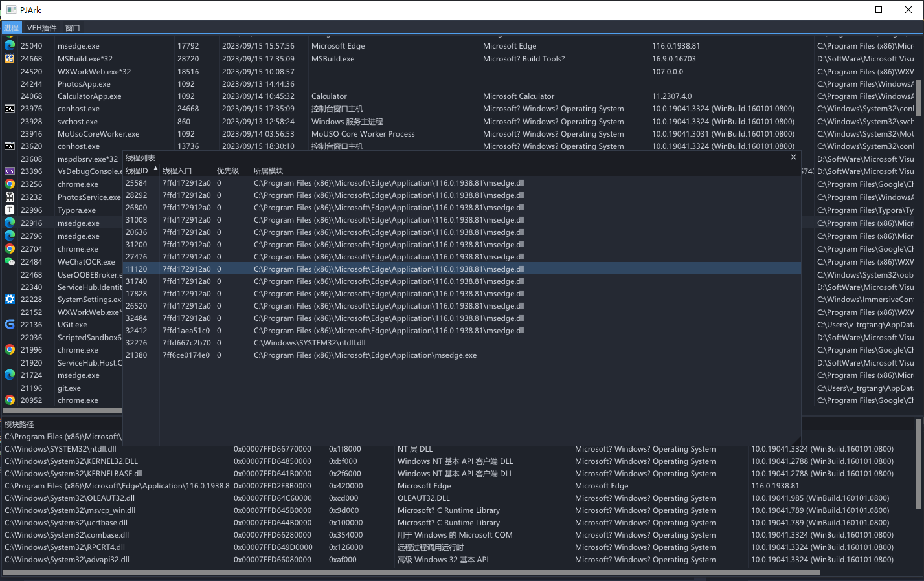
Task: Click the UGit icon for PID 22136
Action: point(10,325)
